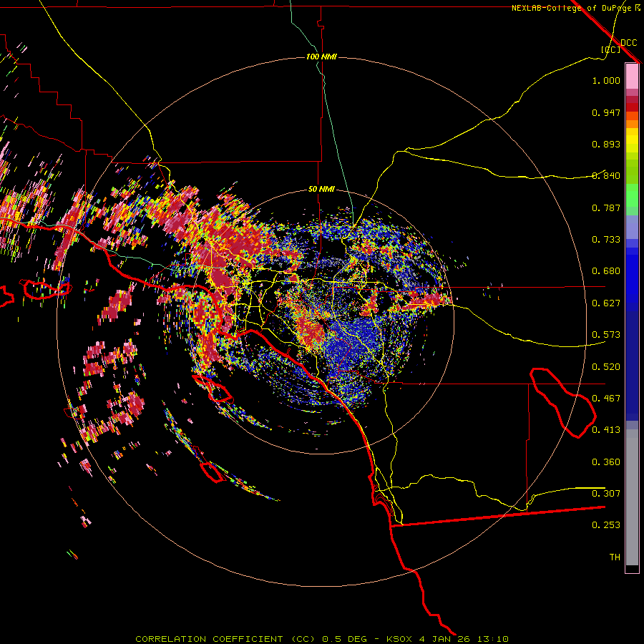Click the [CC] label above the legend
644x644 pixels.
click(611, 49)
